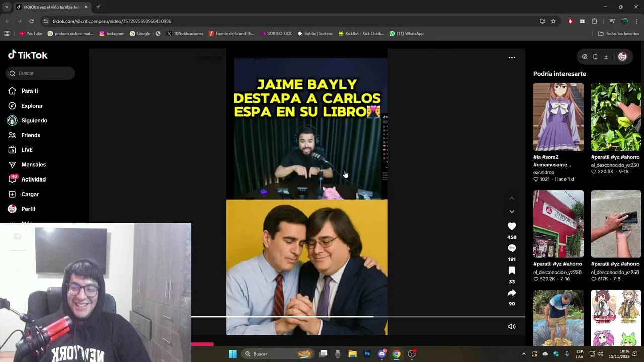This screenshot has height=362, width=644.
Task: Open Photoshop from the taskbar
Action: tap(367, 354)
